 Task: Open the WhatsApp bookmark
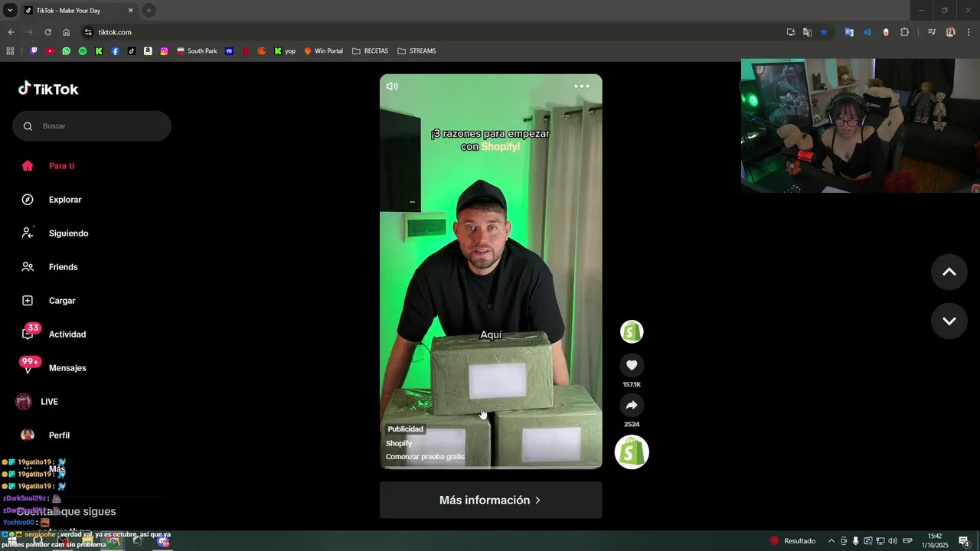pyautogui.click(x=67, y=51)
